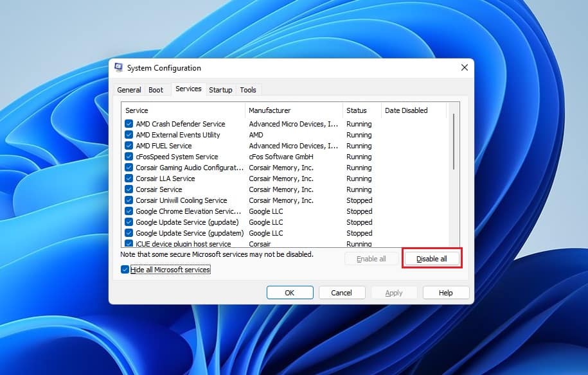Sort by the Status column header

pos(362,110)
